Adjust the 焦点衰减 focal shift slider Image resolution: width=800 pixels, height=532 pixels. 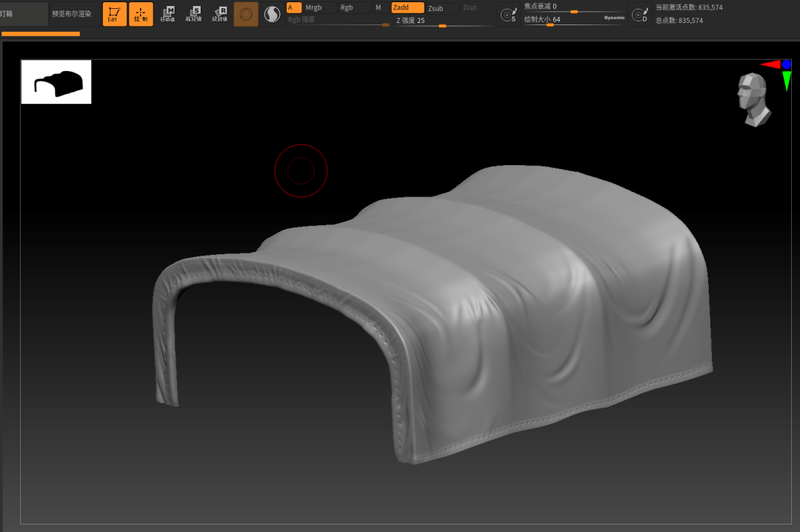pos(574,7)
